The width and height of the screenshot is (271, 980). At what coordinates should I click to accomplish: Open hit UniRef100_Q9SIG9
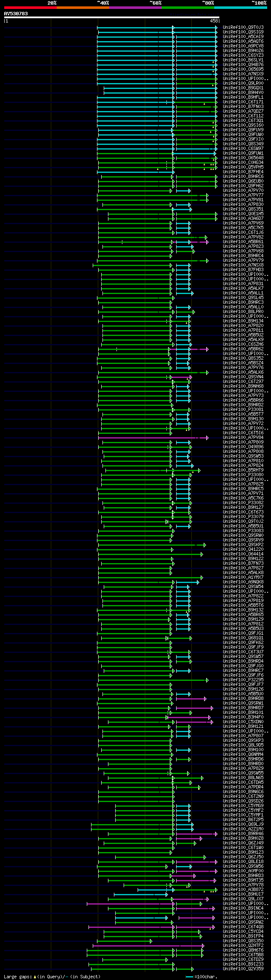pos(243,32)
